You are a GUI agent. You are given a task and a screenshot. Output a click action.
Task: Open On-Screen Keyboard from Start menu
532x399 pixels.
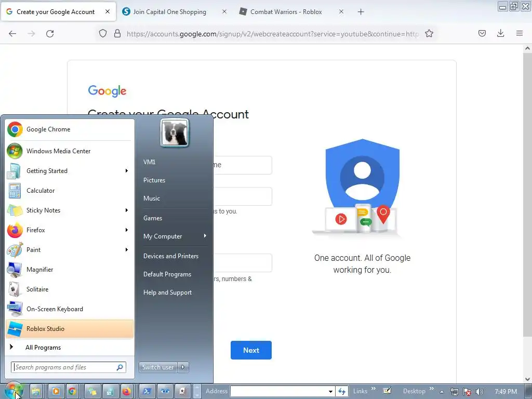[x=70, y=309]
